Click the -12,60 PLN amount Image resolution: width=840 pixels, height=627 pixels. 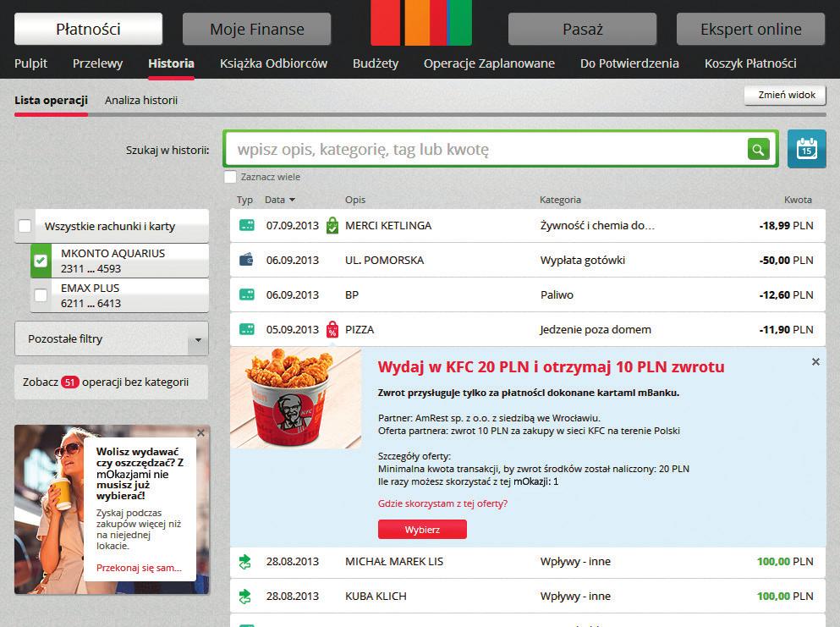pos(786,294)
